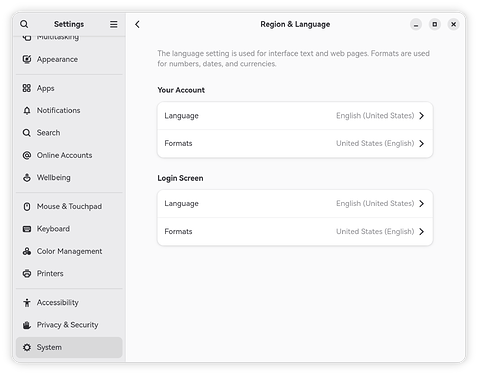Screen dimensions: 477x375
Task: Open the Settings hamburger menu
Action: (114, 24)
